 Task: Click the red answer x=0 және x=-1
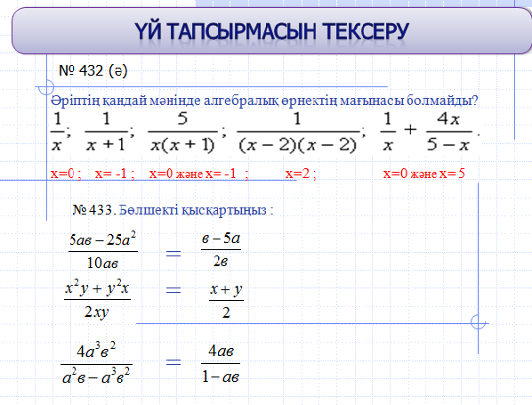point(198,174)
